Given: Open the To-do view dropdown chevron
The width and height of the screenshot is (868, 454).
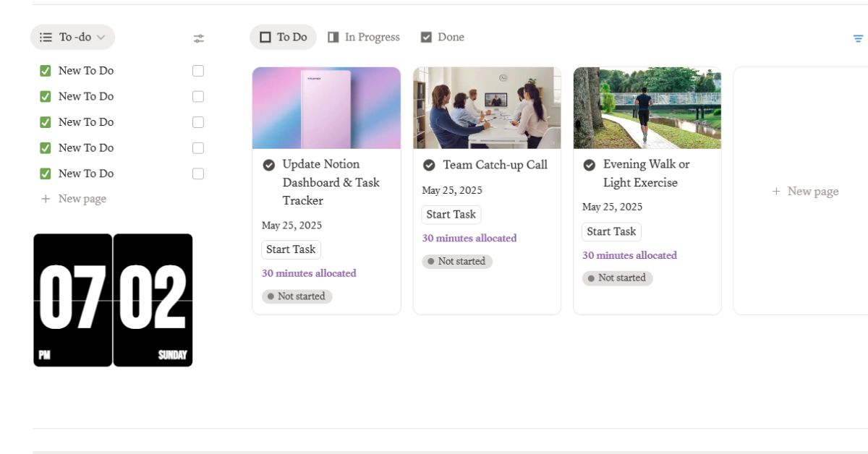Looking at the screenshot, I should [102, 37].
